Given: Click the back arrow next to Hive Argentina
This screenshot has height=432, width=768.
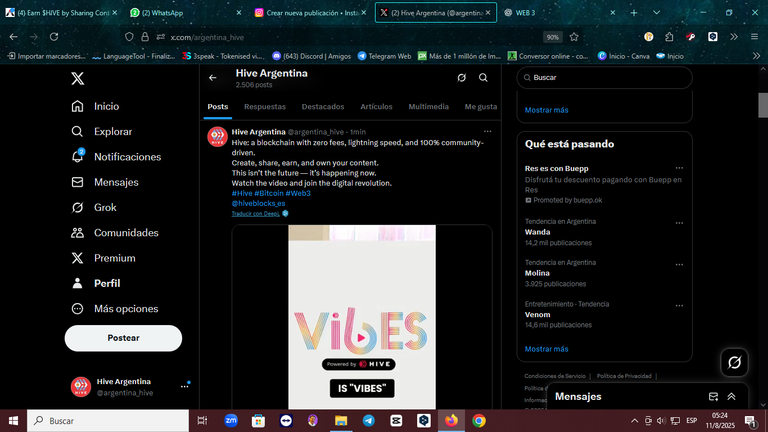Looking at the screenshot, I should pos(213,78).
